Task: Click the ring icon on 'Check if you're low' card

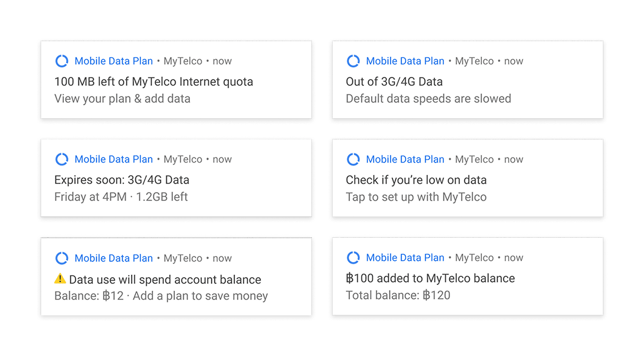Action: click(x=353, y=159)
